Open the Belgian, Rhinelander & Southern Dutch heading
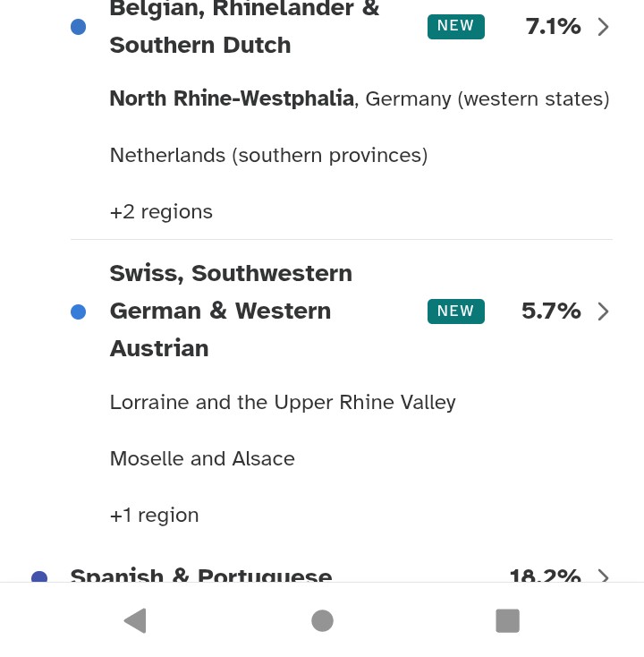The image size is (644, 657). tap(243, 27)
